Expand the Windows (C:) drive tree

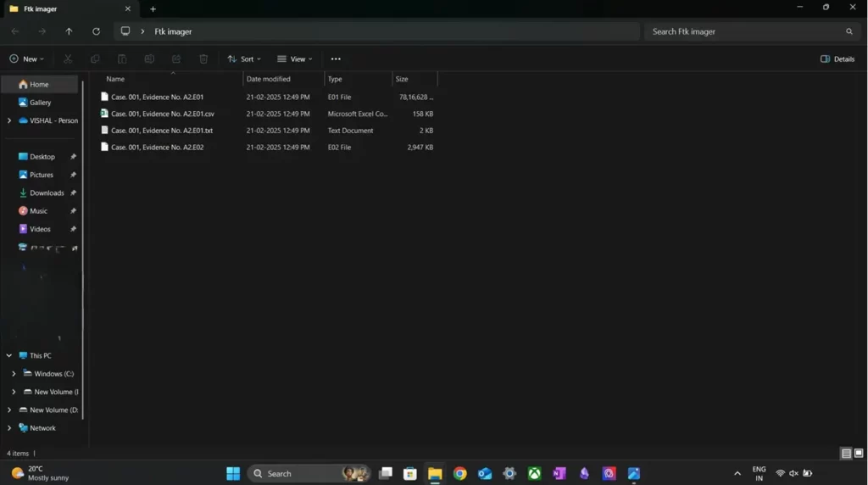tap(14, 374)
